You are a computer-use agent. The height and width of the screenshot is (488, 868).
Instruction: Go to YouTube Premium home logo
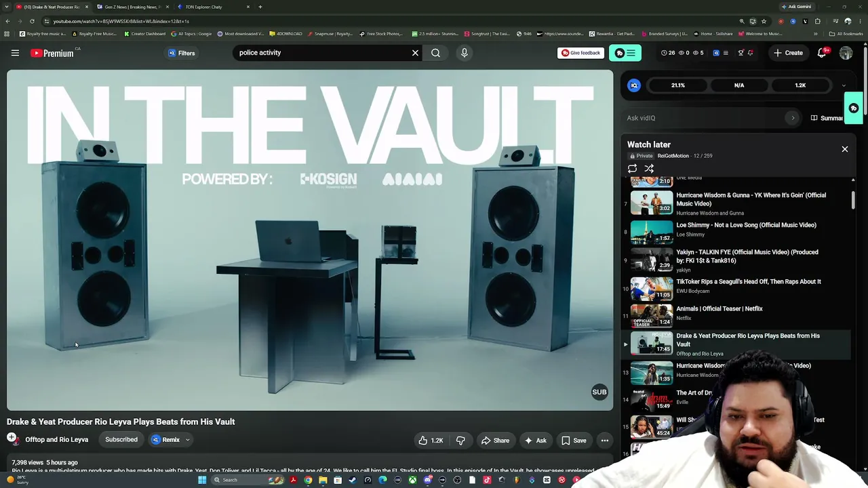pos(52,53)
